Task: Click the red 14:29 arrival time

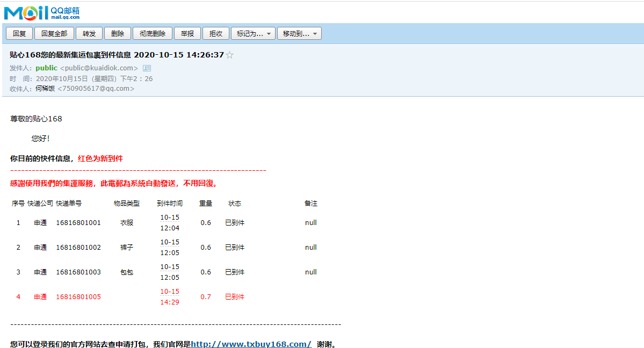Action: (170, 302)
